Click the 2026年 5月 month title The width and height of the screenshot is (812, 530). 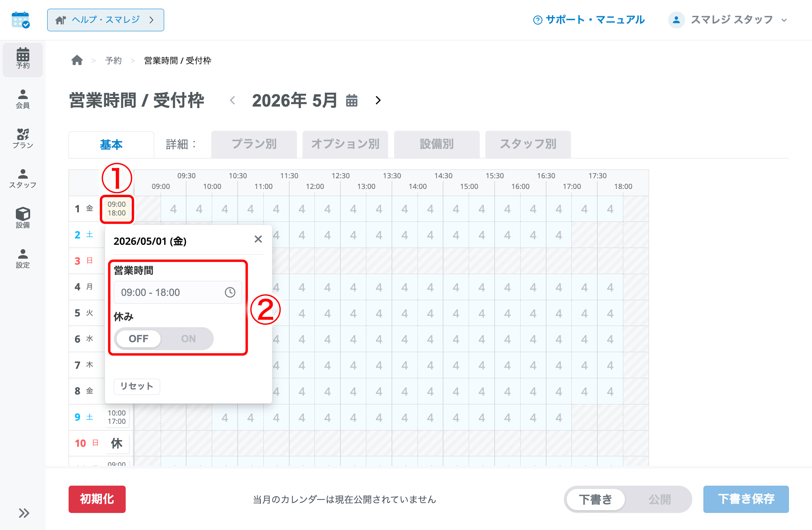pyautogui.click(x=295, y=101)
